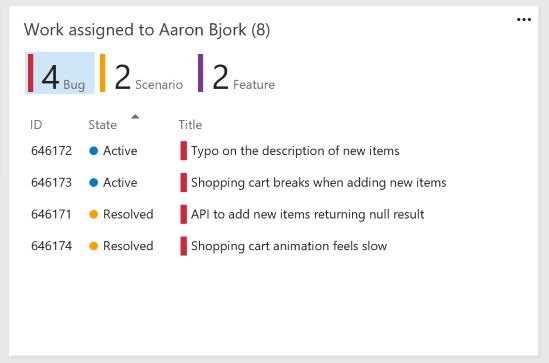549x363 pixels.
Task: Sort by the Title column header
Action: tap(190, 125)
